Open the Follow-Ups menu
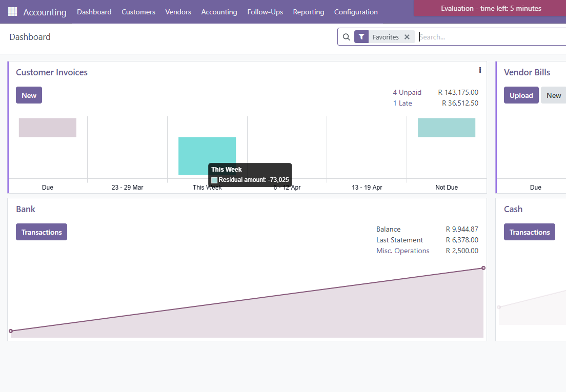 coord(265,12)
